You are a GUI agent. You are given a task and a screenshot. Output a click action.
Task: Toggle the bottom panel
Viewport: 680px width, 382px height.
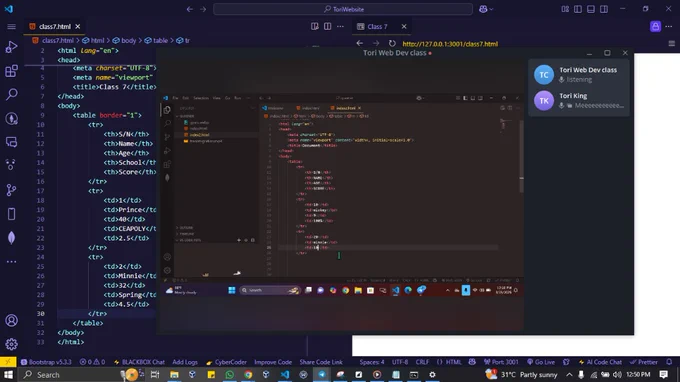[591, 9]
